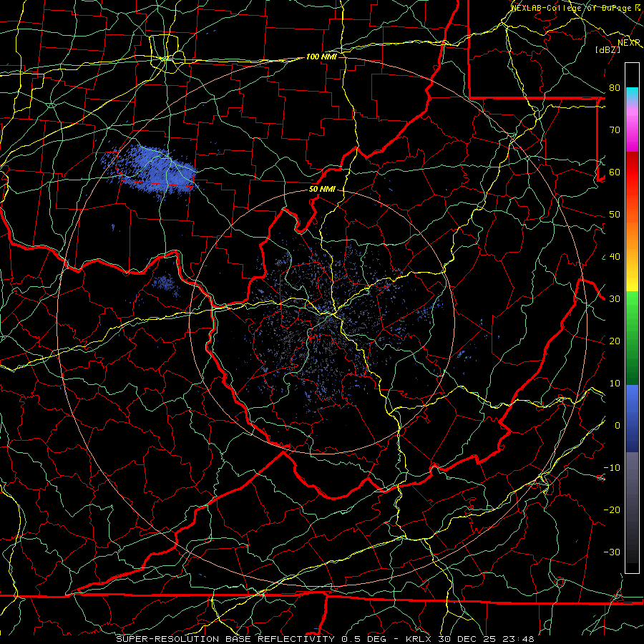Click the "20" value on the dBZ scale
The image size is (644, 644).
(x=615, y=341)
